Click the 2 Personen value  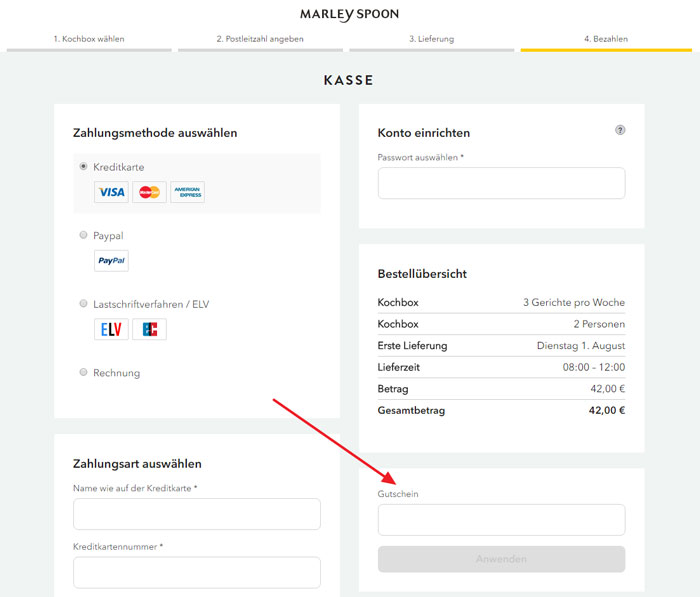pos(599,324)
